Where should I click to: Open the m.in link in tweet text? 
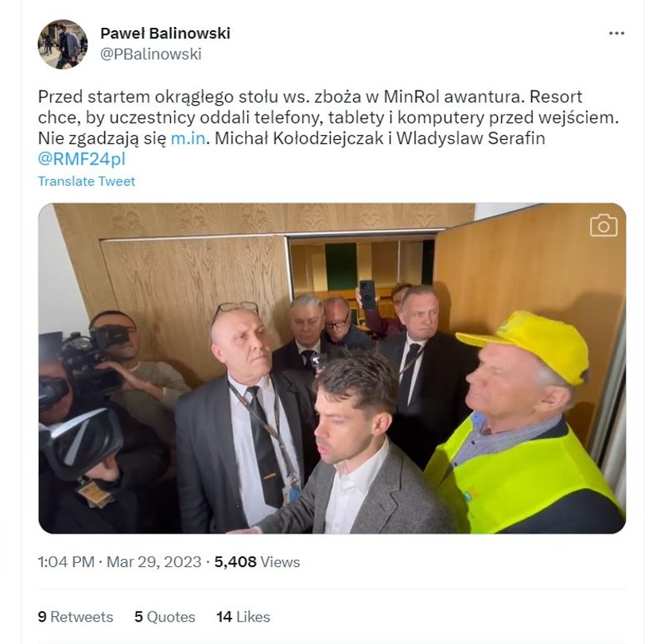tap(188, 138)
